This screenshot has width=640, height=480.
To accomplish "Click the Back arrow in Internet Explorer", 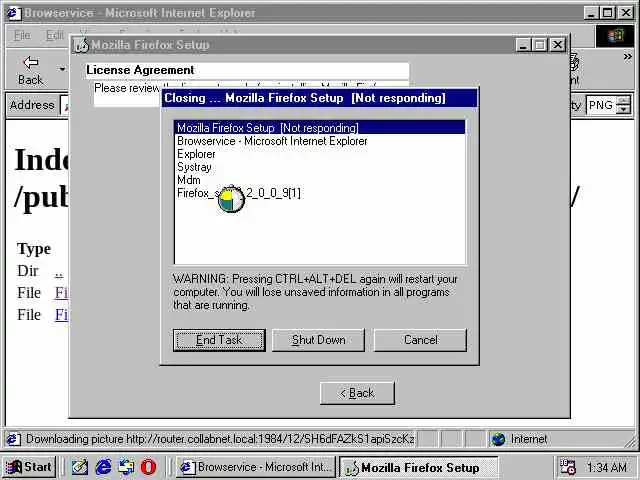I will 31,70.
